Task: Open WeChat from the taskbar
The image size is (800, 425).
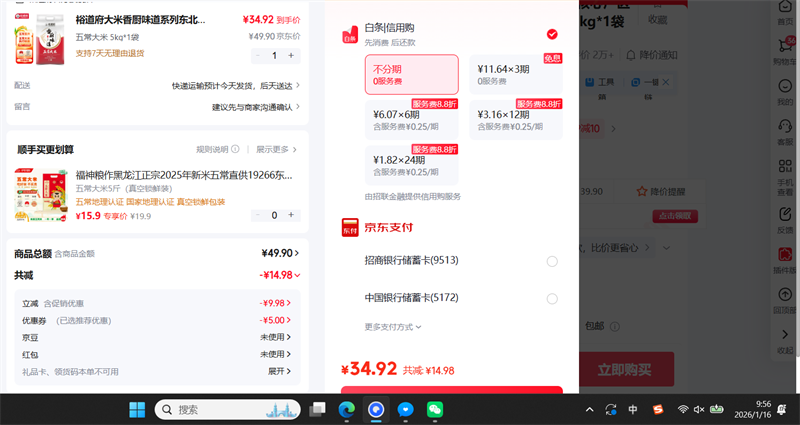Action: pyautogui.click(x=435, y=409)
